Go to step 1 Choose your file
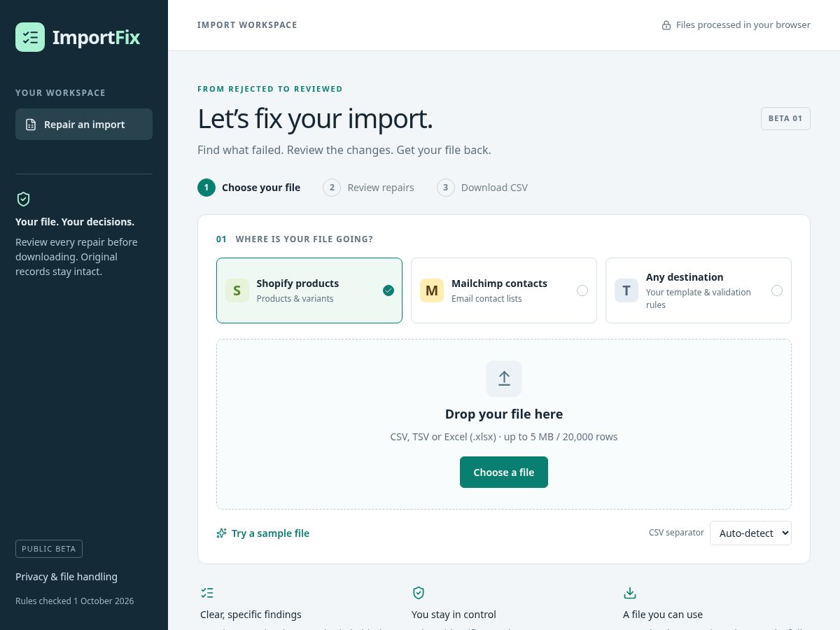Image resolution: width=840 pixels, height=630 pixels. coord(249,188)
